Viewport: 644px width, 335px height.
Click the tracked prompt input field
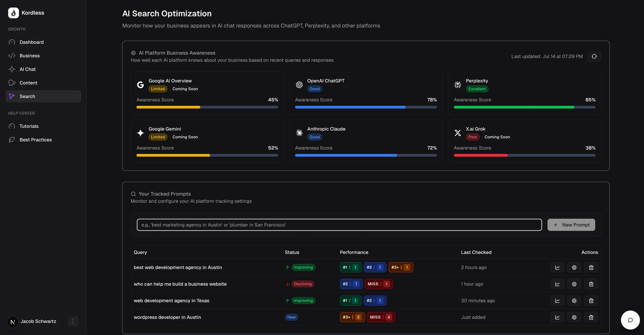pos(339,225)
